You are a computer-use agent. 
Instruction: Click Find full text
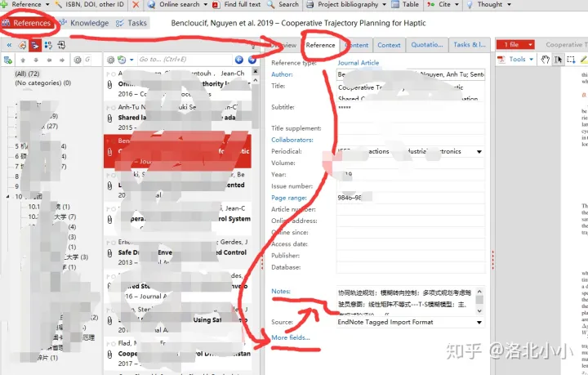tap(237, 5)
